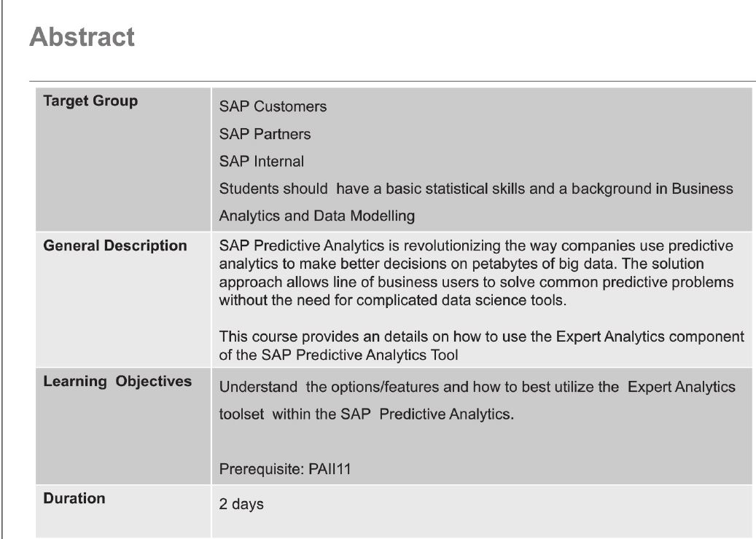Click the line starting 'approach allows line of business'
Screen dimensions: 756x539
pos(476,282)
